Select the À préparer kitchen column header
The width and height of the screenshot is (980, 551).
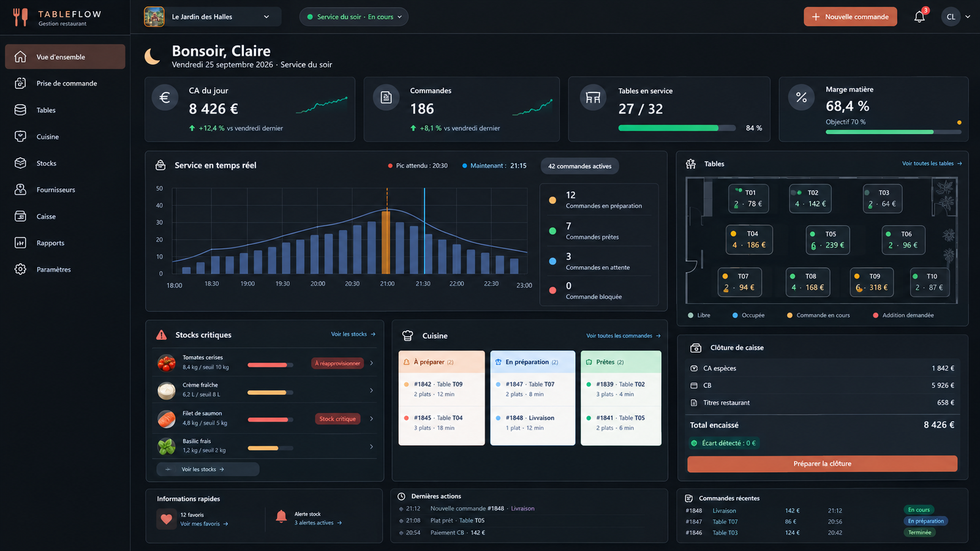[x=442, y=362]
